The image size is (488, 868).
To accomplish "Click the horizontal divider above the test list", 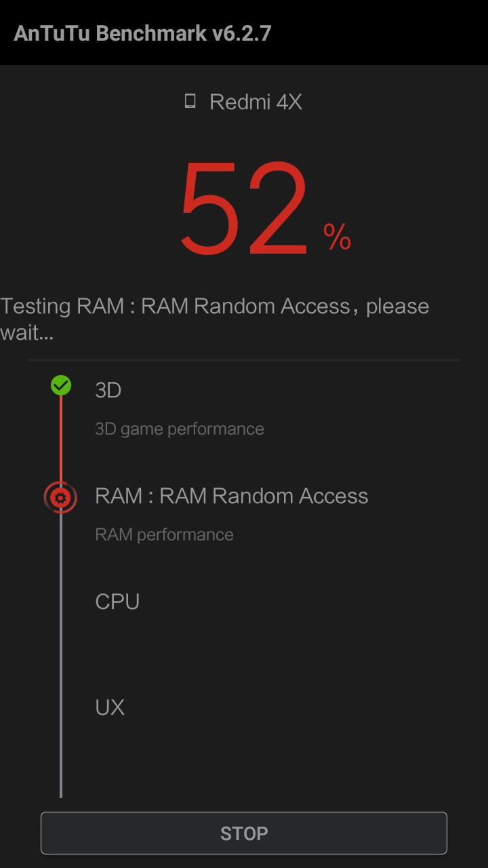I will tap(244, 360).
